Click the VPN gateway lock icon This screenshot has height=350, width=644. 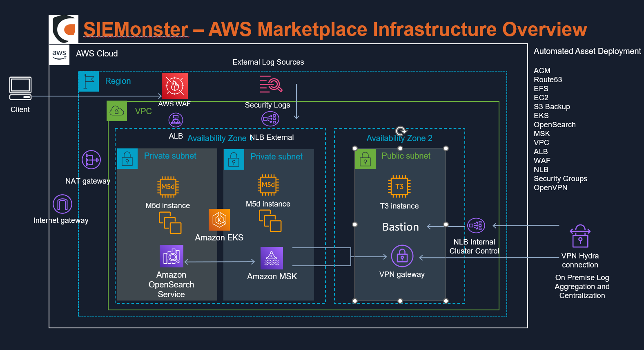(x=402, y=256)
